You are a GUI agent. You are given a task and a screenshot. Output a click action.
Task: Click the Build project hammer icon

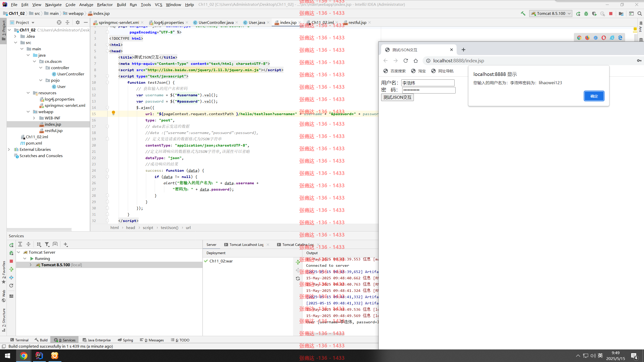523,14
